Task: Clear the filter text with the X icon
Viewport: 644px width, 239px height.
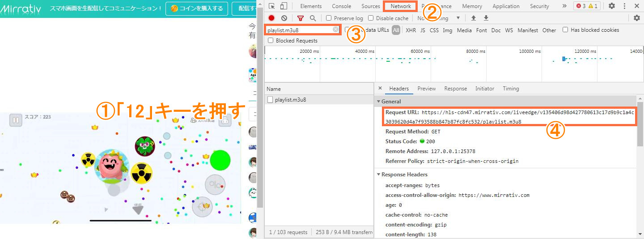Action: 335,30
